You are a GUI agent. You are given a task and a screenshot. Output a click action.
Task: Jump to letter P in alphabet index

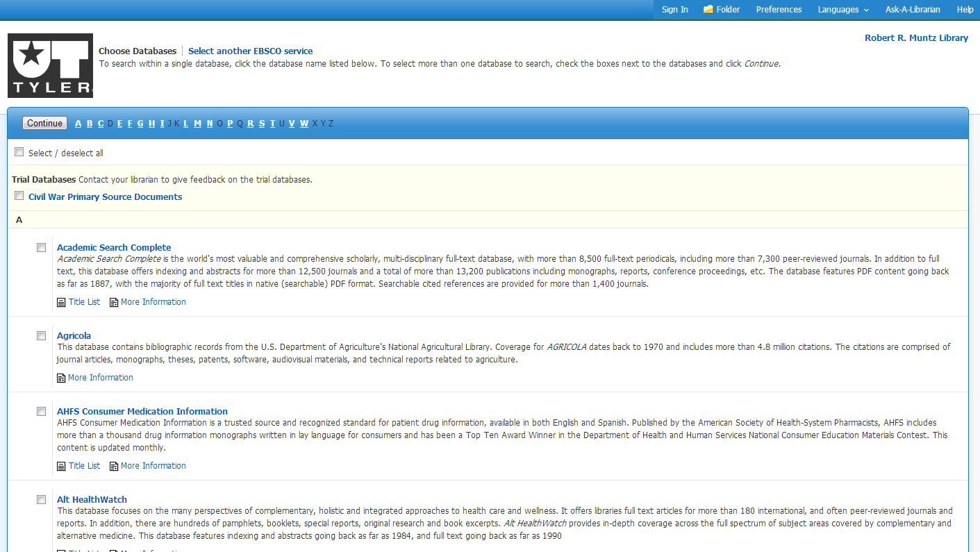pyautogui.click(x=230, y=124)
